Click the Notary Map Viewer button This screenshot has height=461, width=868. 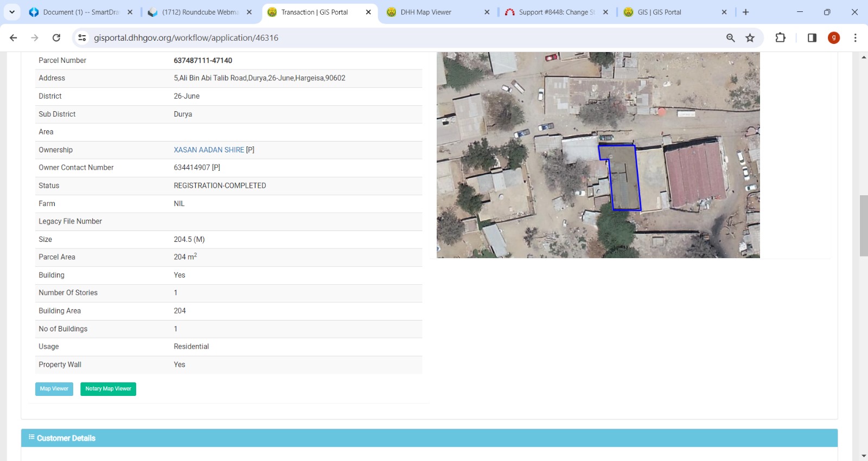click(108, 389)
